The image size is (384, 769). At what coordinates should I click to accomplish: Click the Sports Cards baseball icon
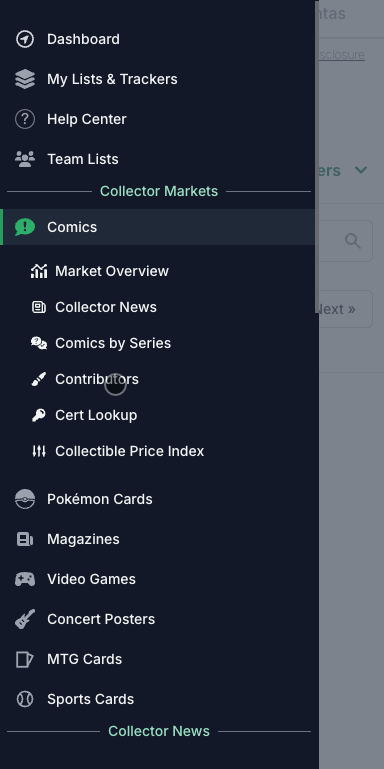click(x=25, y=699)
